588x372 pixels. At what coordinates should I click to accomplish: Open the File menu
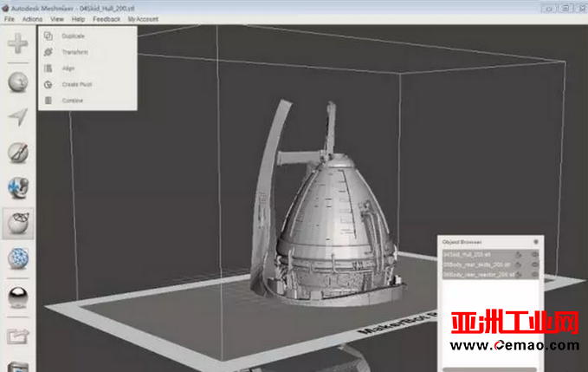coord(9,19)
